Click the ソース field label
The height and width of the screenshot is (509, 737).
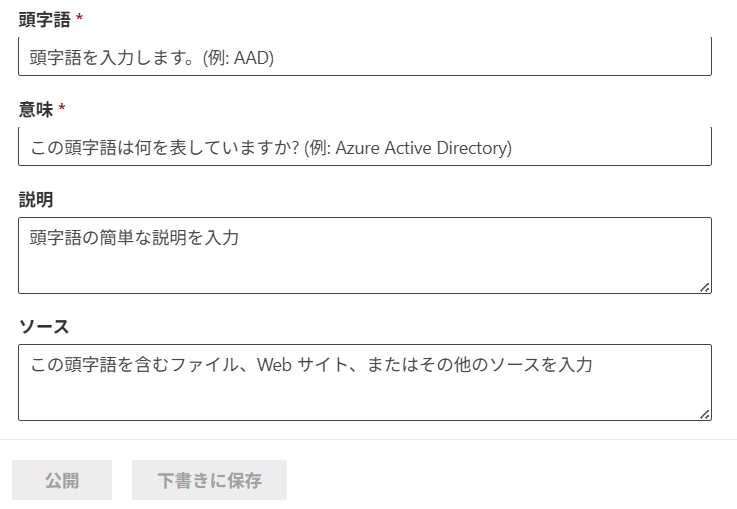pyautogui.click(x=44, y=327)
